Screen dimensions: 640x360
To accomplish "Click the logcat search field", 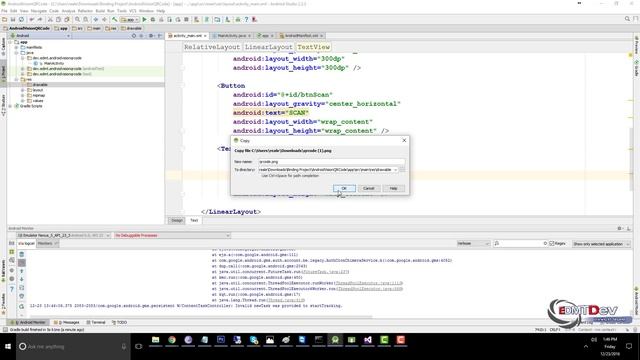I will tap(520, 244).
